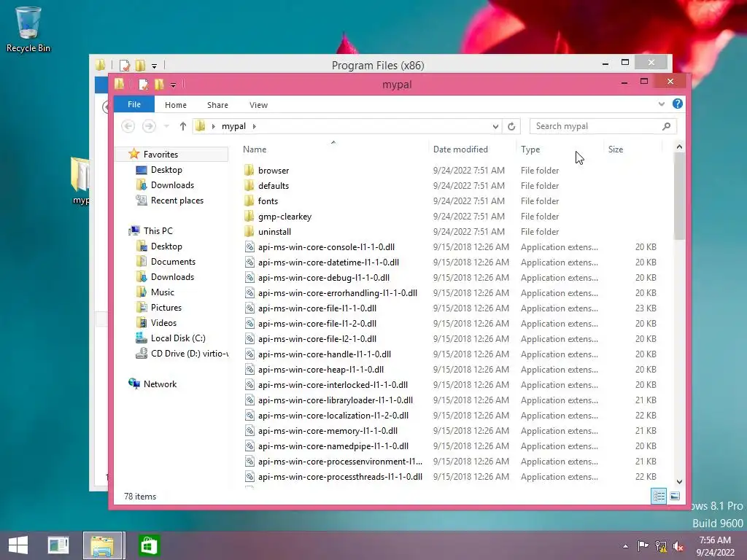Open Music under This PC
The width and height of the screenshot is (747, 560).
click(x=163, y=292)
